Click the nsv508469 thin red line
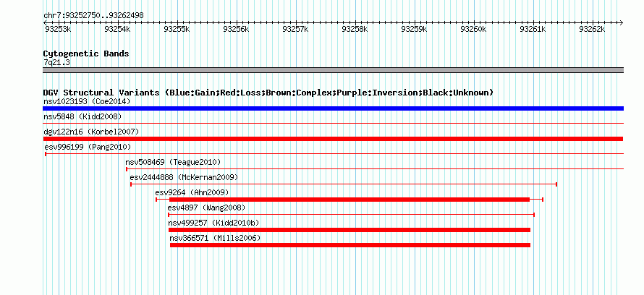 click(375, 169)
